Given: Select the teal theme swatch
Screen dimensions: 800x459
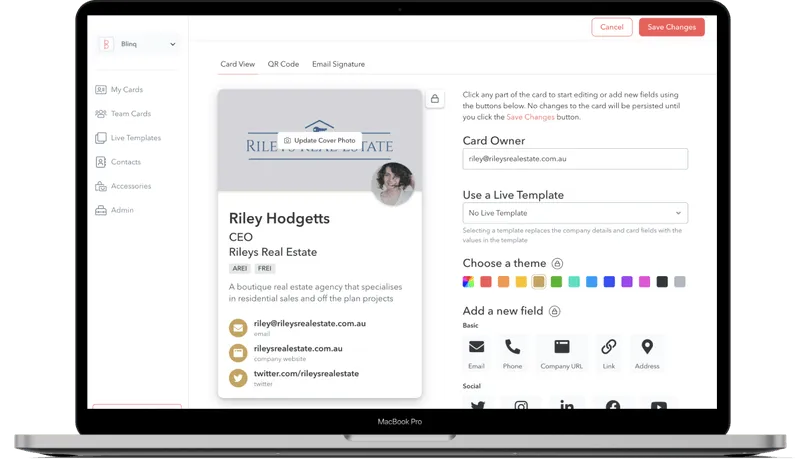Looking at the screenshot, I should pos(574,282).
